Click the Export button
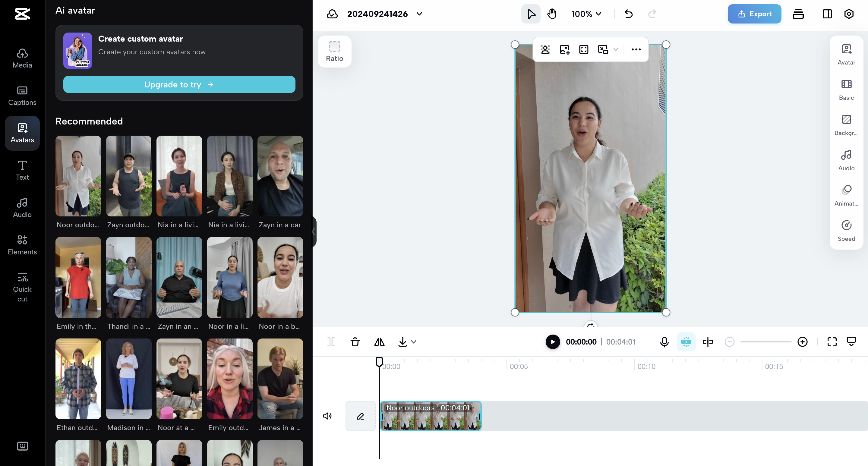Image resolution: width=868 pixels, height=466 pixels. (754, 14)
